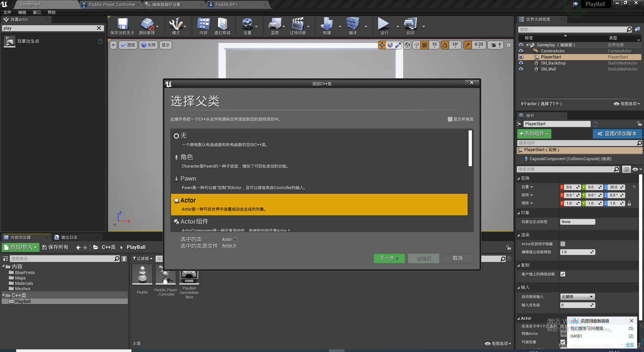Viewport: 644px width, 352px height.
Task: Click Blueprint/Add Script button
Action: point(618,134)
